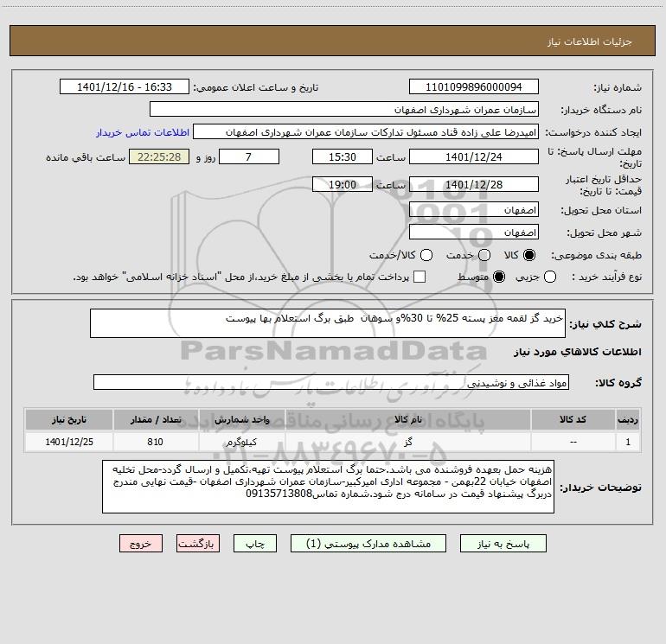Click the چاپ print button
The width and height of the screenshot is (666, 644).
pos(255,544)
